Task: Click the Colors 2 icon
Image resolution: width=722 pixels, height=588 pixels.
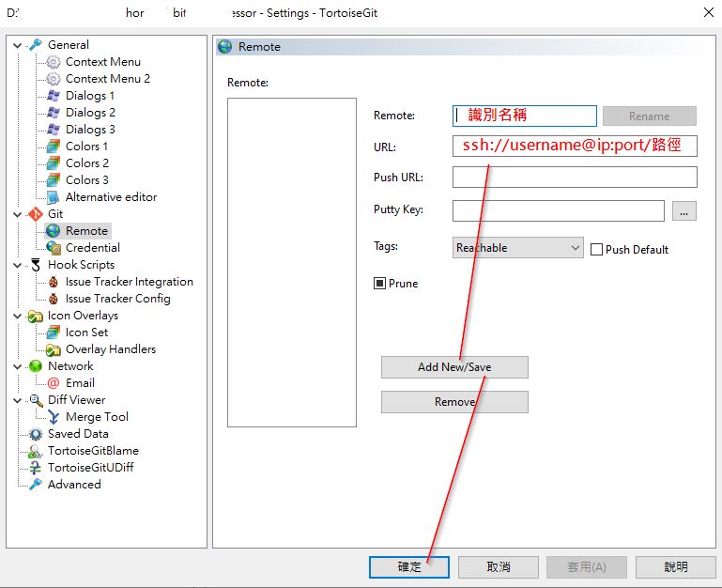Action: click(x=54, y=163)
